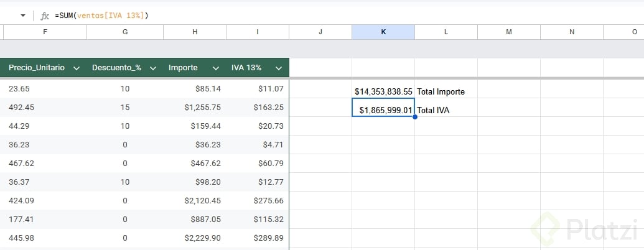
Task: Expand the IVA 13% column header dropdown
Action: pyautogui.click(x=278, y=68)
